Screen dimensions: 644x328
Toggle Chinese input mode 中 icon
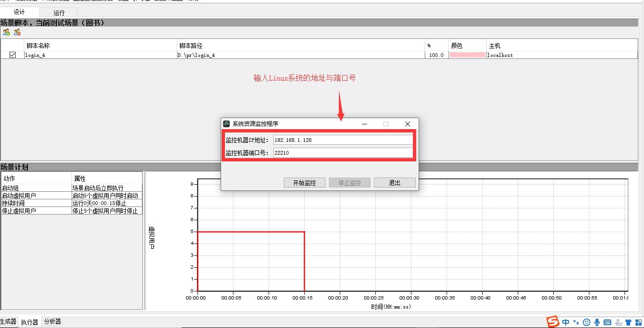[x=566, y=322]
